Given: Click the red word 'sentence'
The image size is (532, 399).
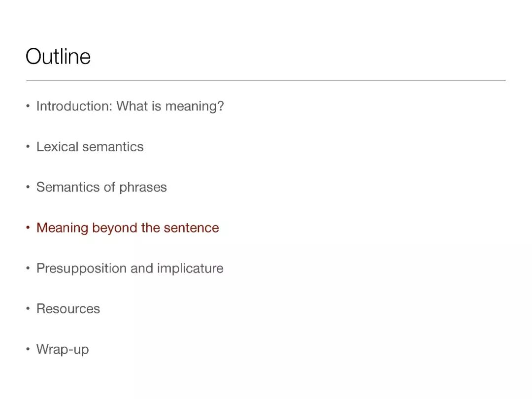Looking at the screenshot, I should tap(191, 228).
